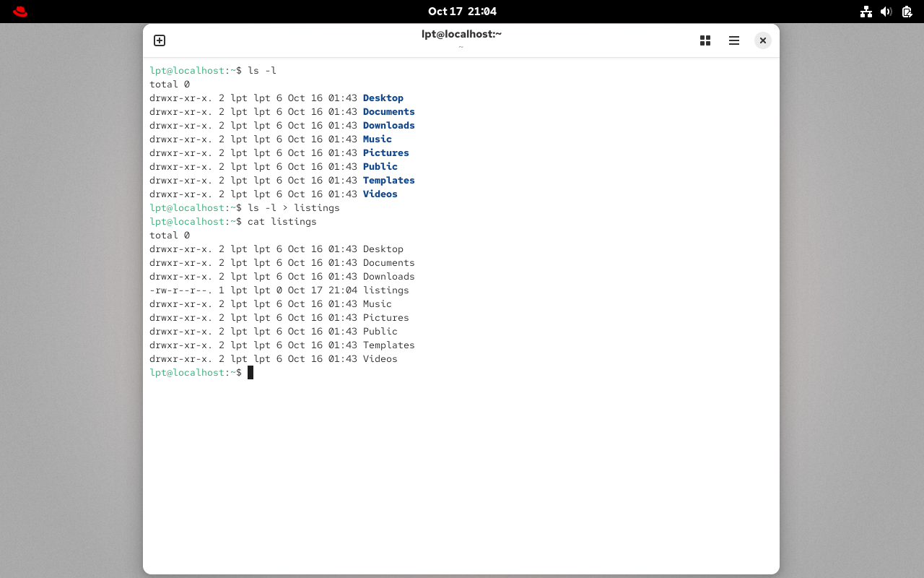Screen dimensions: 924x578
Task: Open the terminal hamburger menu
Action: (x=734, y=40)
